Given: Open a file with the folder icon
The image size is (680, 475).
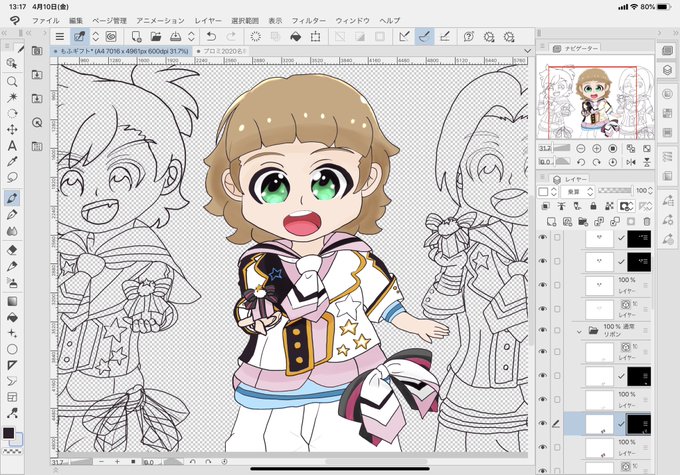Looking at the screenshot, I should click(x=156, y=37).
